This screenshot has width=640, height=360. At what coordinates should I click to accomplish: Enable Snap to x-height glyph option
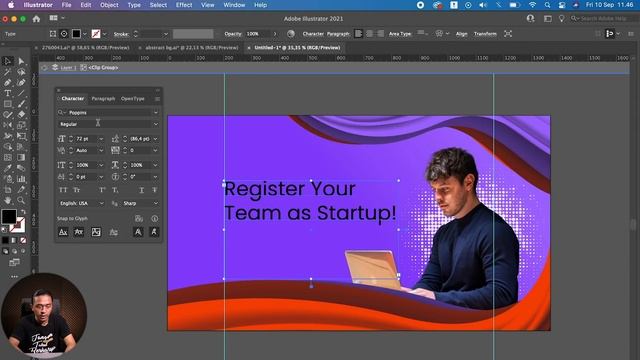click(79, 232)
